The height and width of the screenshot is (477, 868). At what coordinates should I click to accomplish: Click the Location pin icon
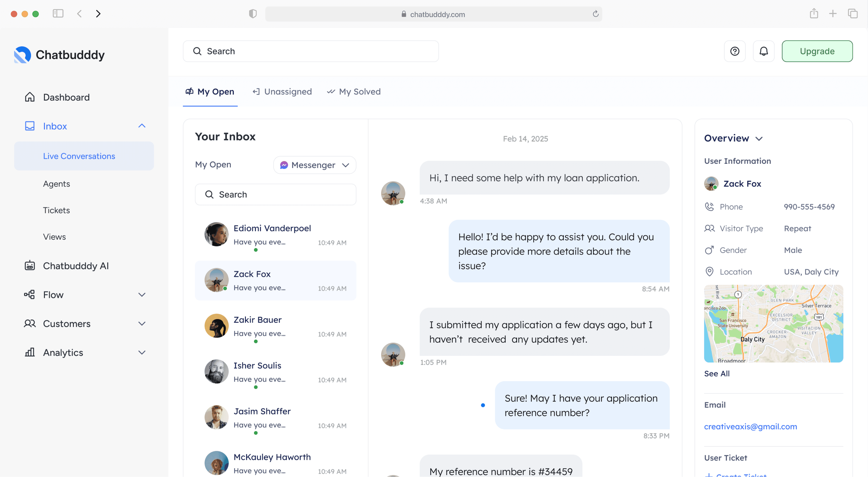(710, 272)
